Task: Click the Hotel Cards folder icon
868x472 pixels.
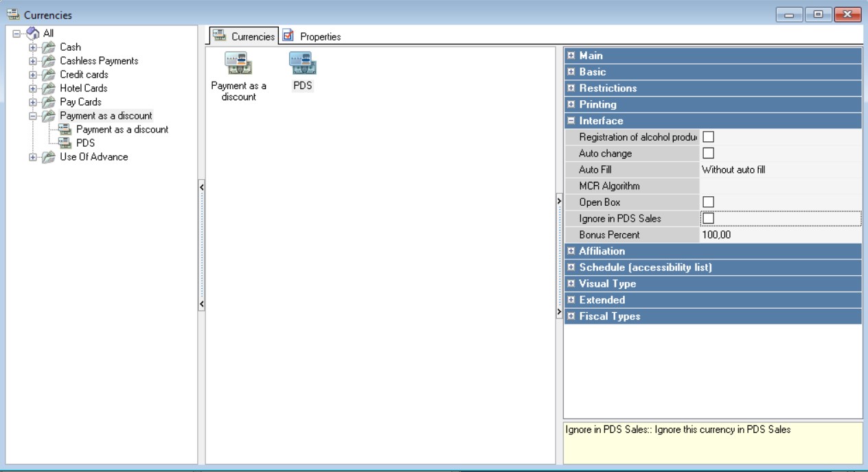Action: 48,88
